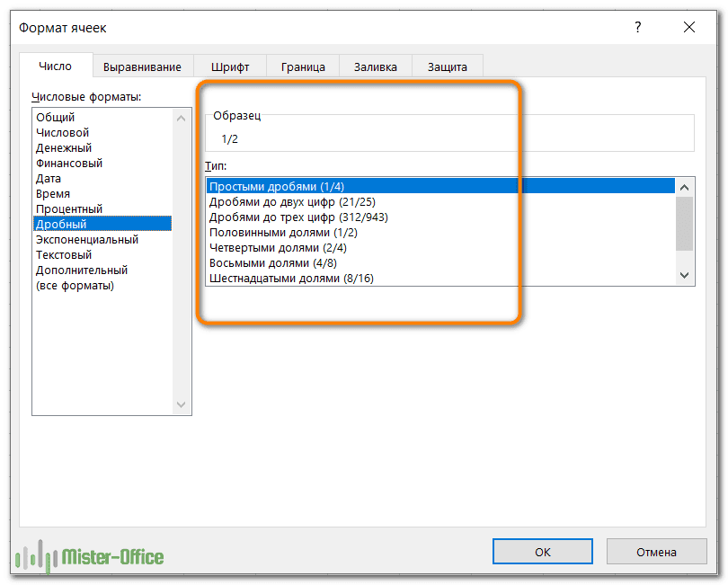Viewport: 728px width, 585px height.
Task: Switch to the Выравнивание tab
Action: [x=142, y=66]
